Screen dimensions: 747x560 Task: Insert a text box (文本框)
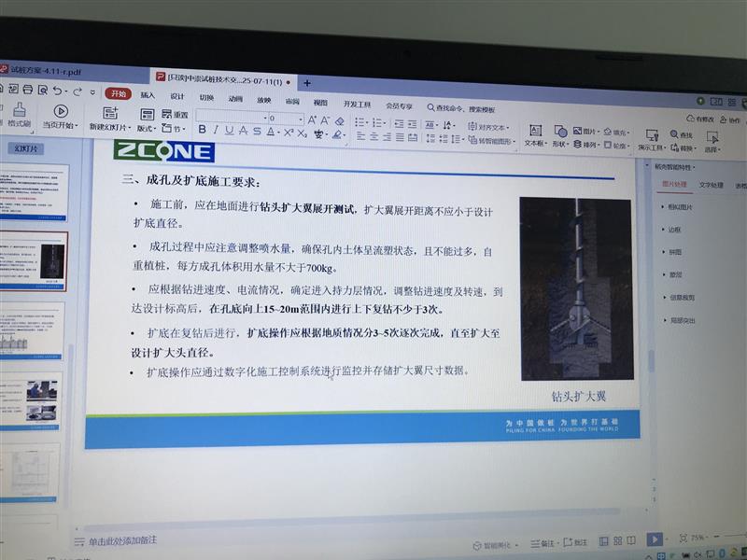tap(534, 135)
